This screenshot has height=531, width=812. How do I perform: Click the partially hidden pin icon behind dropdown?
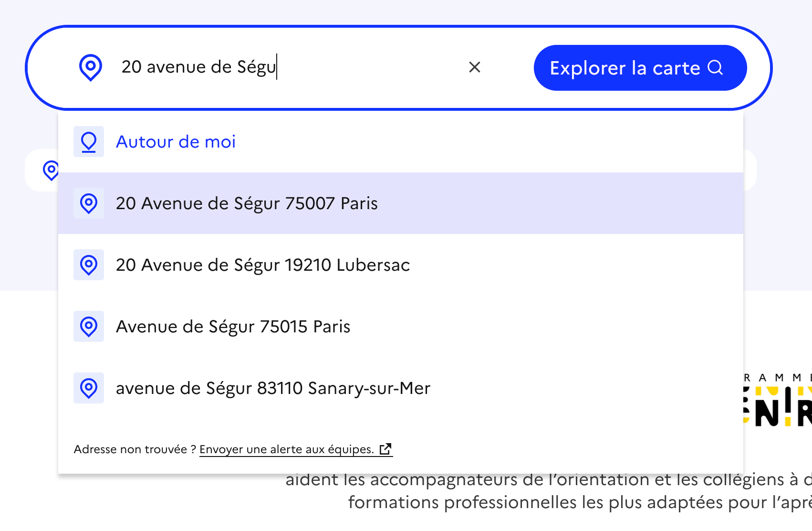50,170
